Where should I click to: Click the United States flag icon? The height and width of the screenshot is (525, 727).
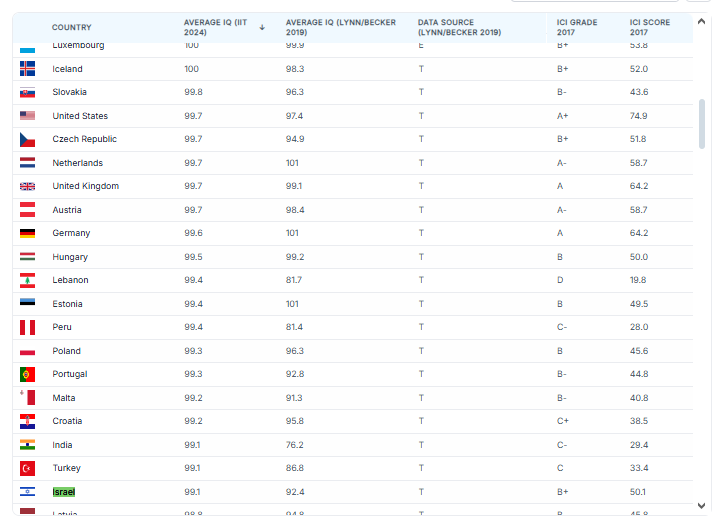[x=27, y=115]
